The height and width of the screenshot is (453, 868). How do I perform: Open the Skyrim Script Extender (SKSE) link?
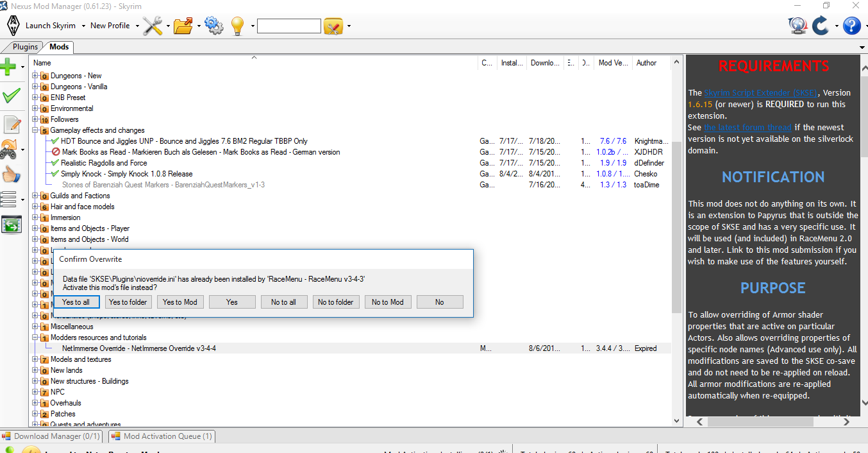pyautogui.click(x=760, y=93)
